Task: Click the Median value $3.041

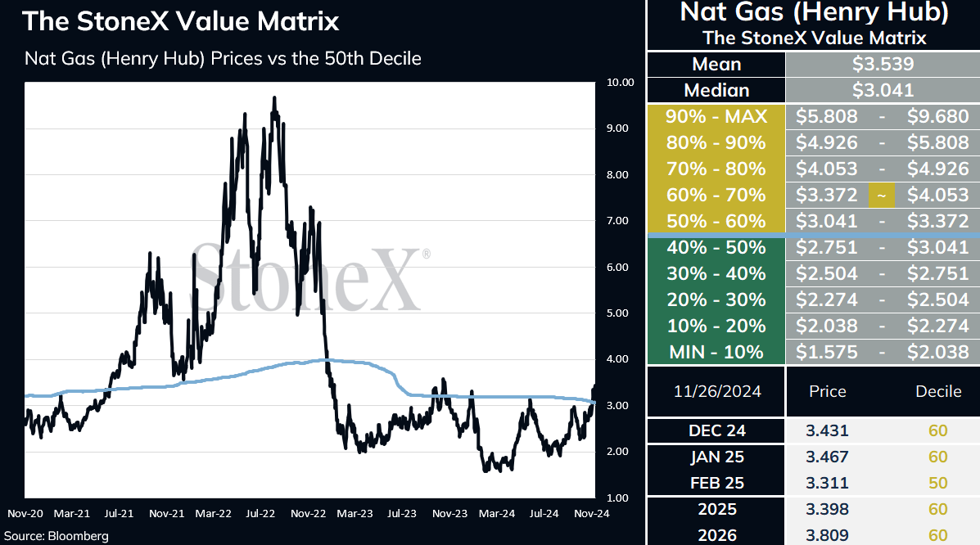Action: tap(883, 90)
